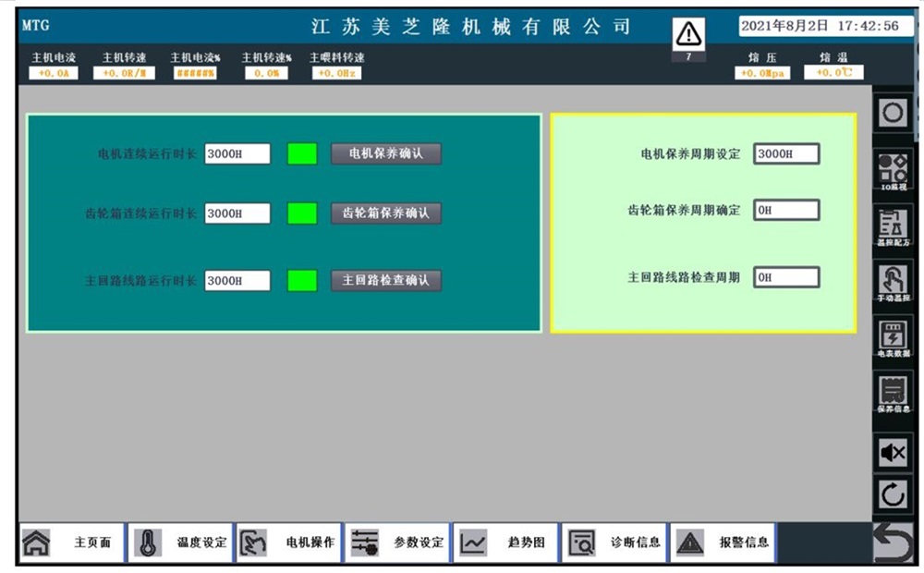Click the warning triangle alarm icon at top
Image resolution: width=924 pixels, height=573 pixels.
coord(689,35)
